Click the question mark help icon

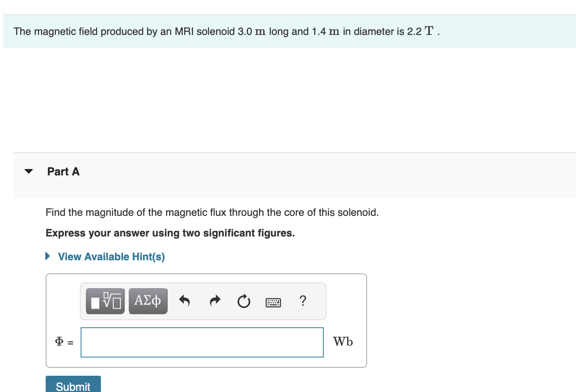point(303,301)
